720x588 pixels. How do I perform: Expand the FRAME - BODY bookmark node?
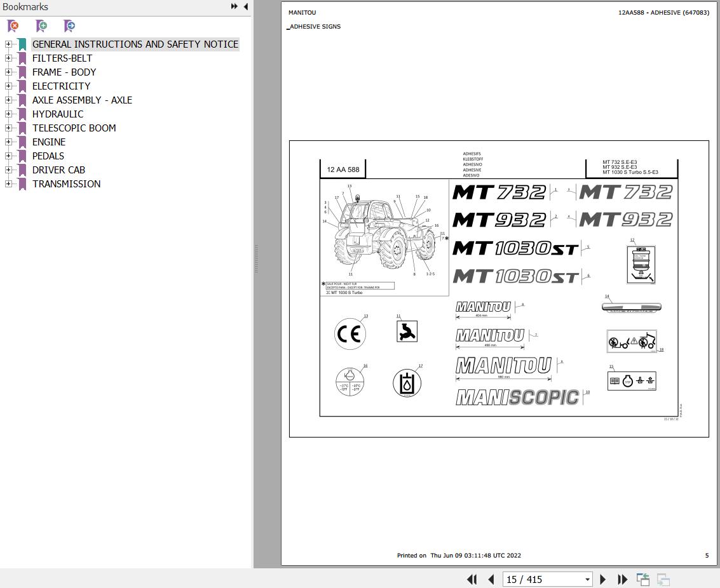[x=8, y=72]
